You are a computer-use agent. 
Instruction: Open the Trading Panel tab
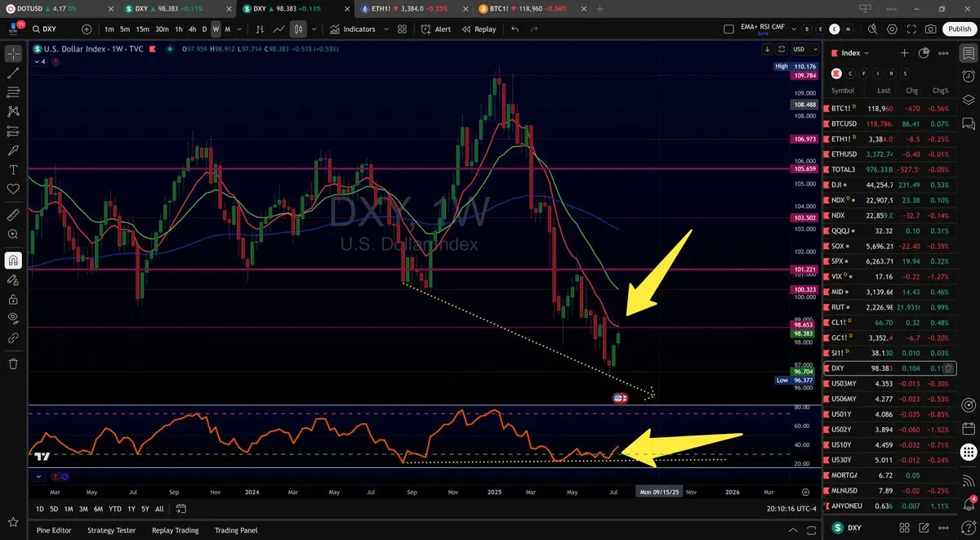click(237, 530)
